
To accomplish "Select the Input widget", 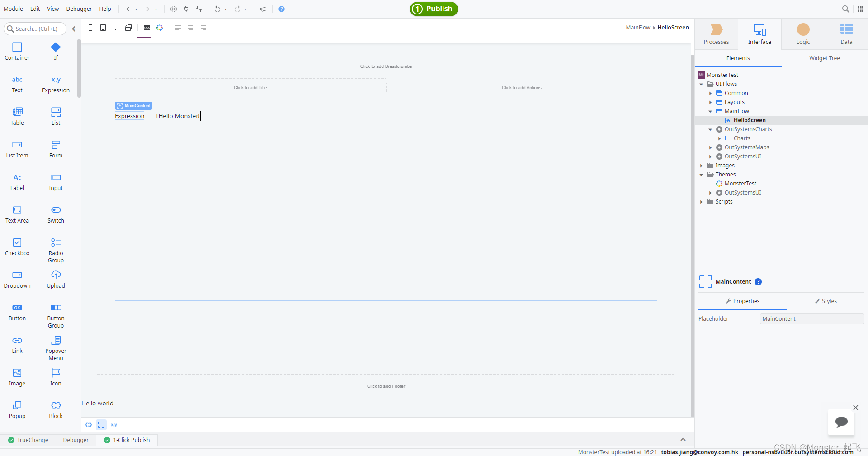I will (x=56, y=181).
